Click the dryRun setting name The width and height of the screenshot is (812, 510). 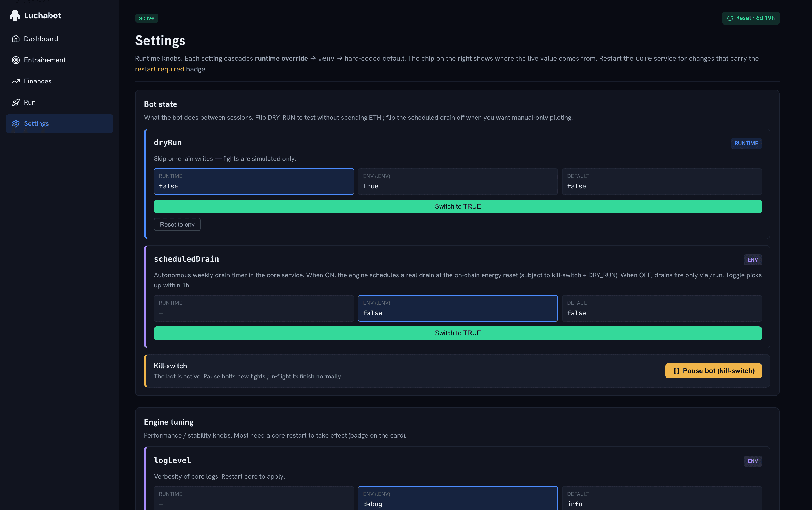tap(168, 143)
